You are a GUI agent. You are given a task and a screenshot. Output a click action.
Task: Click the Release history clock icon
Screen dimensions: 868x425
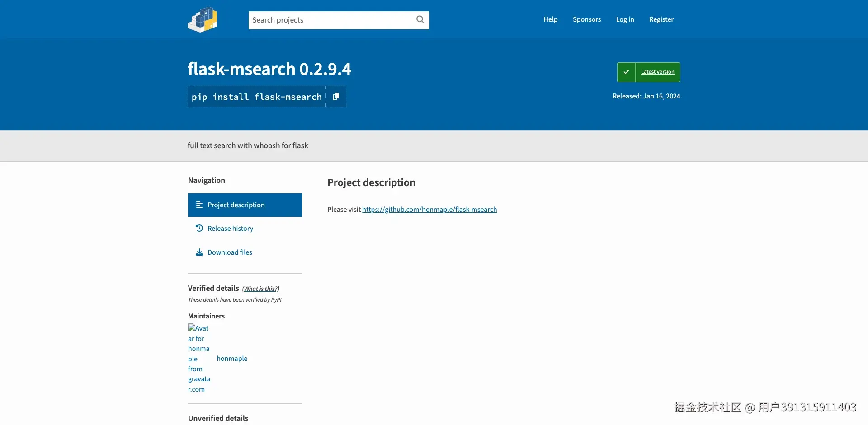199,228
